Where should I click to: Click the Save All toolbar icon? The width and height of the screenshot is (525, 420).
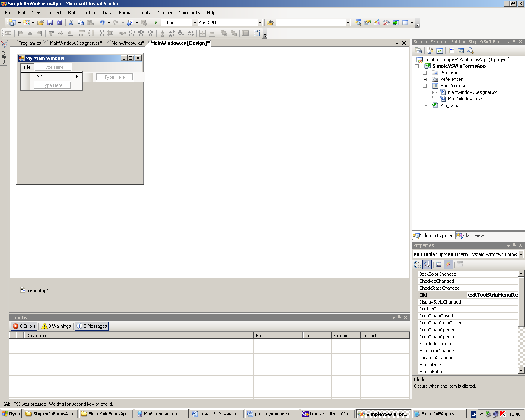coord(59,23)
